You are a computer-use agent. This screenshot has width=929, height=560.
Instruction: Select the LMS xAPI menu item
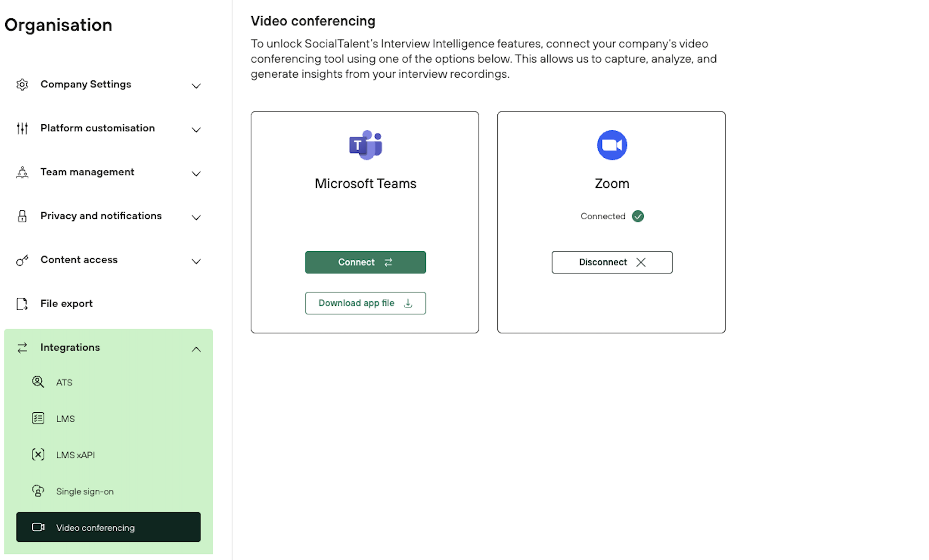click(x=75, y=455)
